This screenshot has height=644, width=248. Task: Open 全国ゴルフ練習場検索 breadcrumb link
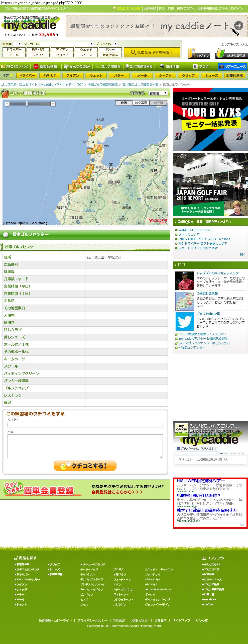pos(103,85)
